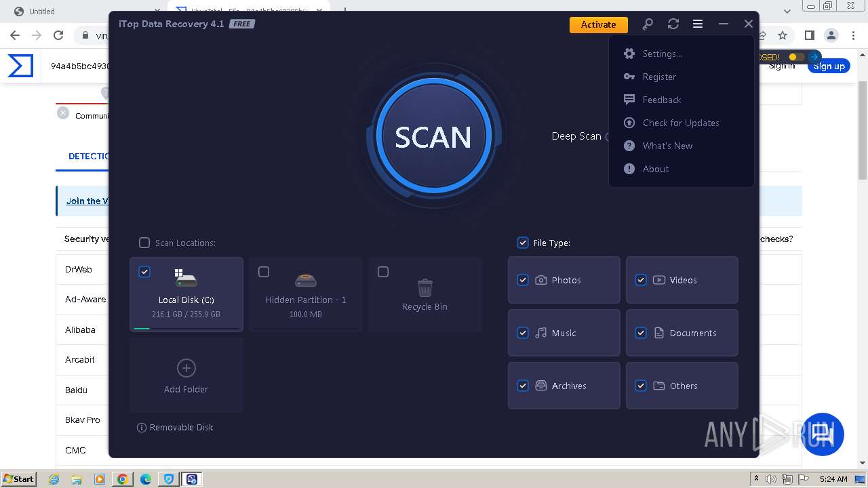Bookmark the page with the star icon
The height and width of the screenshot is (488, 868).
click(783, 35)
